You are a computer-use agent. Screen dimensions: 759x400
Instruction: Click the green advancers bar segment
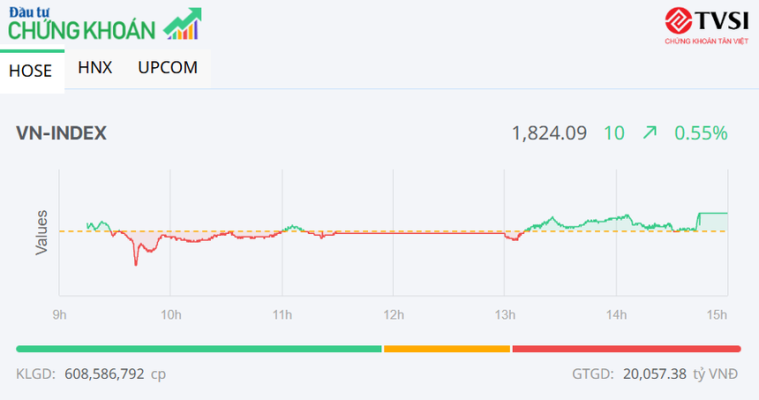point(199,348)
